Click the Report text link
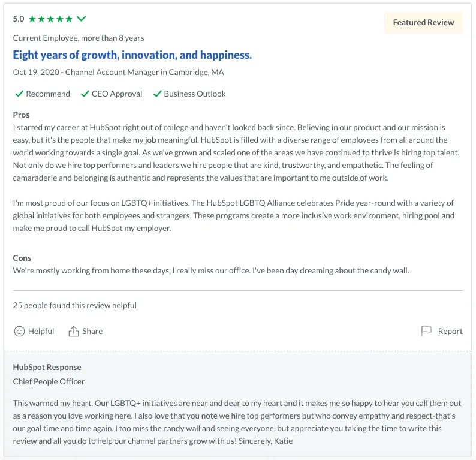476x460 pixels. pyautogui.click(x=450, y=331)
